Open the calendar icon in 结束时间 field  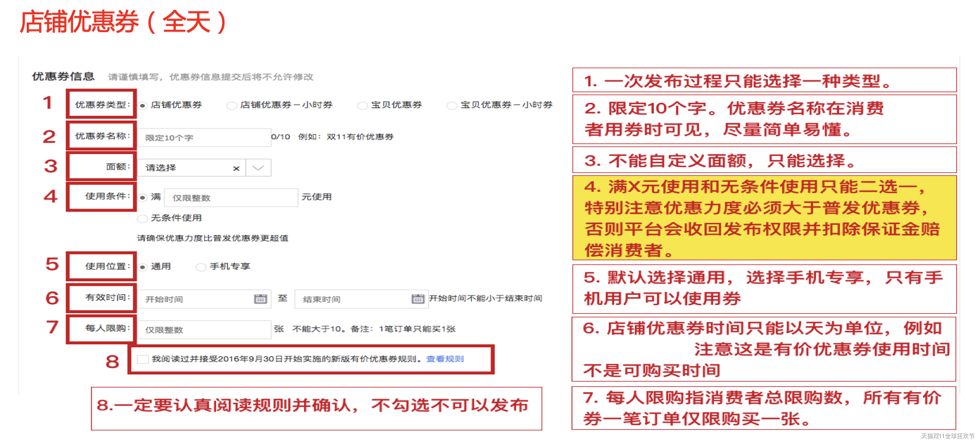tap(418, 299)
